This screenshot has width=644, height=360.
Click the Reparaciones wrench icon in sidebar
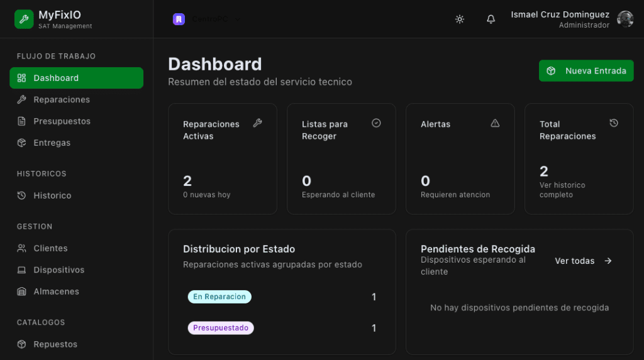[x=22, y=100]
